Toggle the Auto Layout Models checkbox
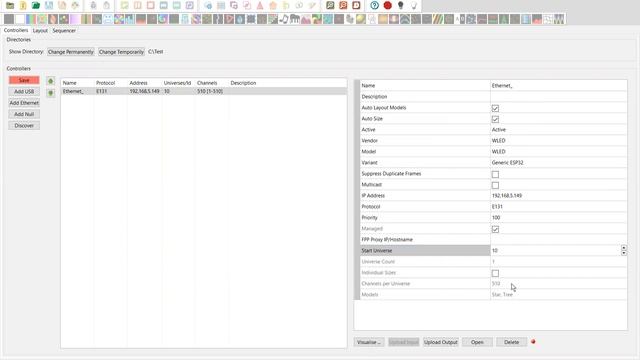Screen dimensions: 640x360 coord(495,108)
